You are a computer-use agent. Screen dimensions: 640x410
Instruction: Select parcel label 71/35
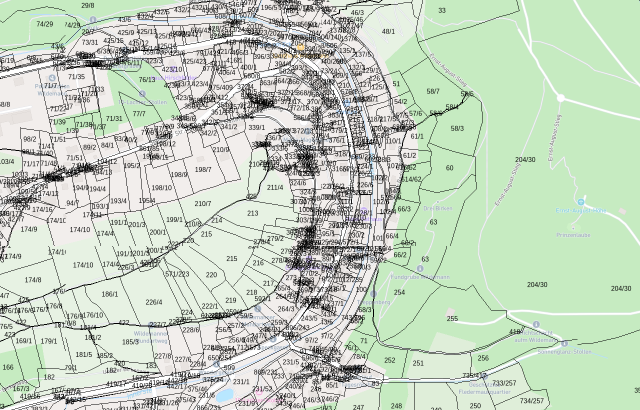click(x=76, y=76)
